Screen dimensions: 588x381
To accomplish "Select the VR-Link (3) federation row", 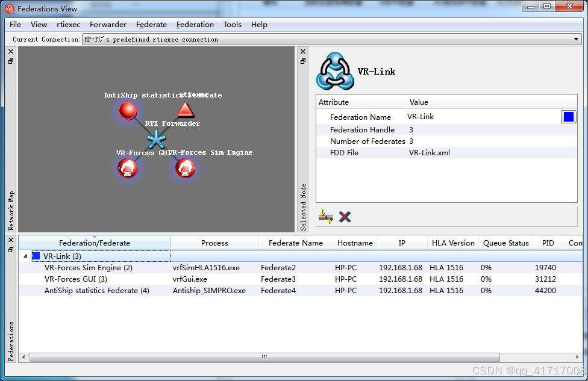I will pos(301,256).
